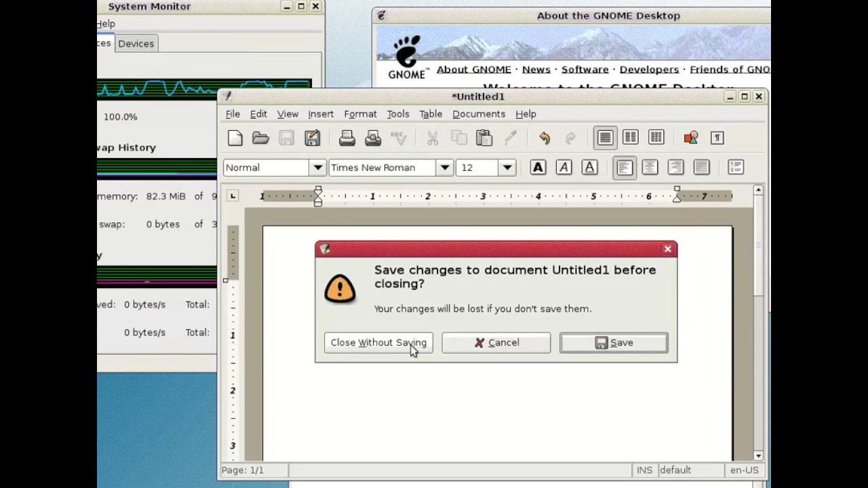The image size is (868, 488).
Task: Click the Undo arrow icon
Action: (x=545, y=138)
